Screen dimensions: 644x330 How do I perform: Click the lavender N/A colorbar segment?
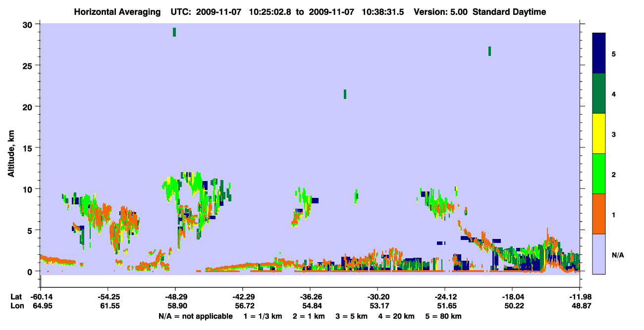click(x=599, y=254)
